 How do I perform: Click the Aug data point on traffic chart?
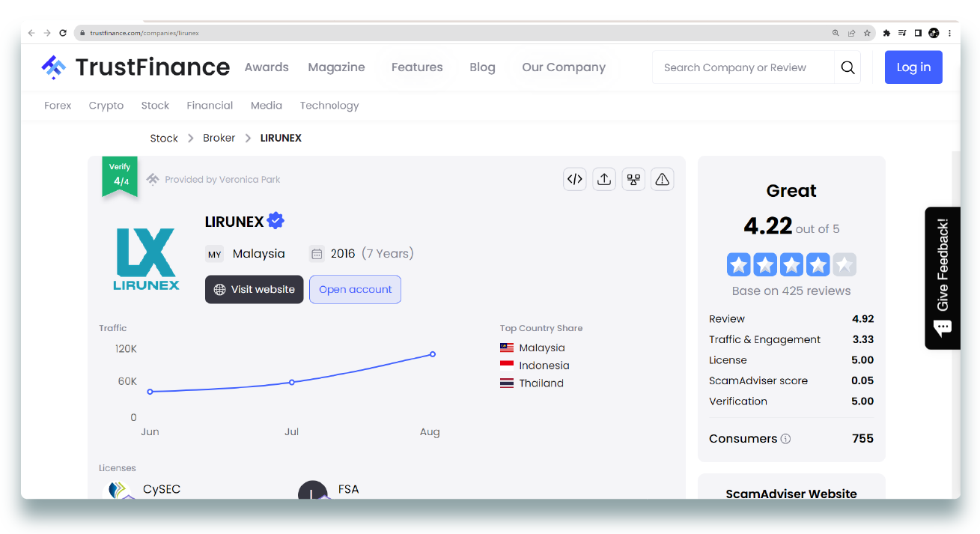[x=433, y=354]
